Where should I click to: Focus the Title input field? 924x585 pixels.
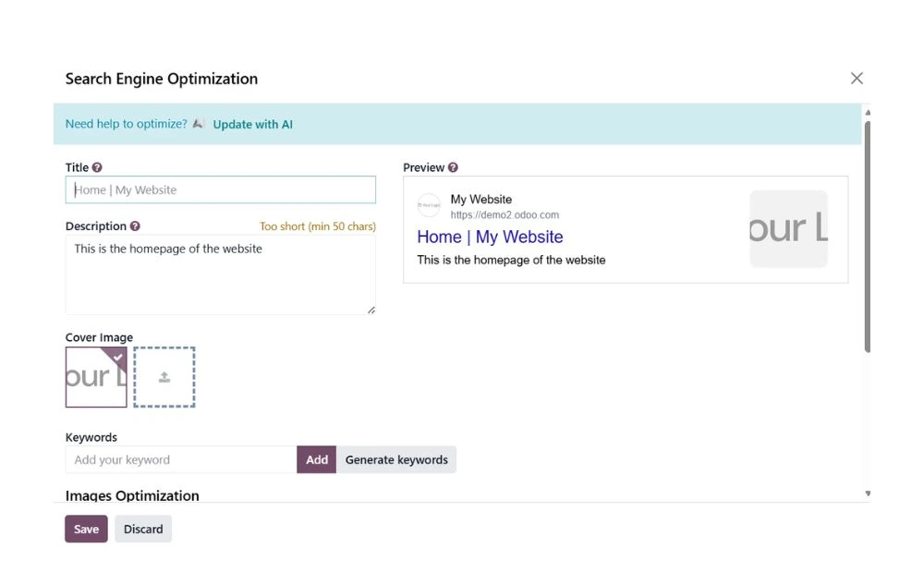coord(221,189)
